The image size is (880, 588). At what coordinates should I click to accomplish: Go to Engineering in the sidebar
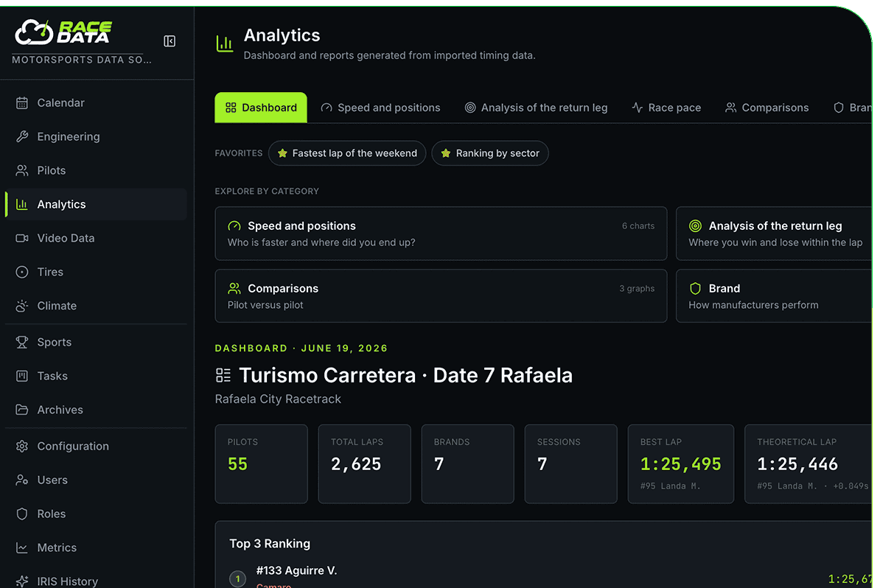tap(96, 136)
